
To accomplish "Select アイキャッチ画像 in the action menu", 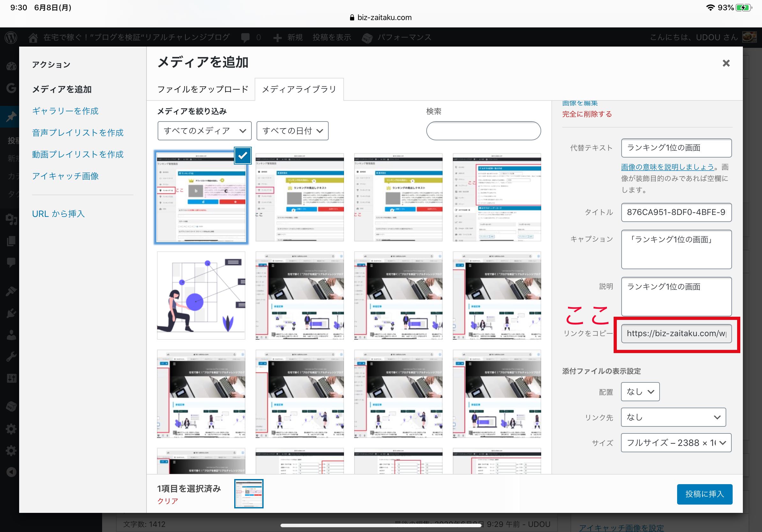I will [65, 176].
